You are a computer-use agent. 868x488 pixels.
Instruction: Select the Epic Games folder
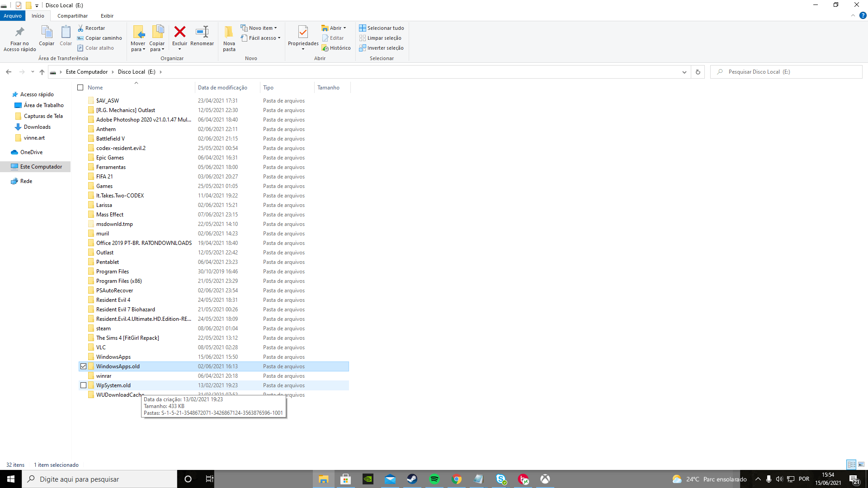pyautogui.click(x=110, y=158)
